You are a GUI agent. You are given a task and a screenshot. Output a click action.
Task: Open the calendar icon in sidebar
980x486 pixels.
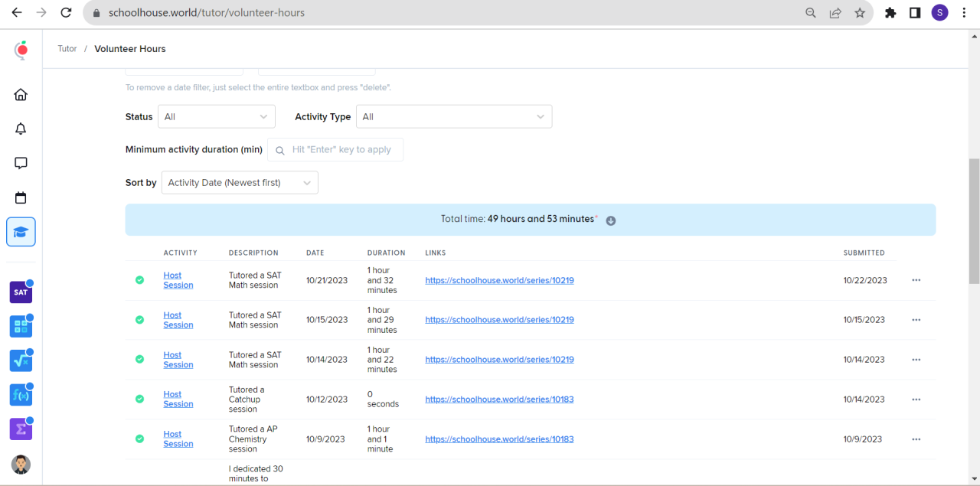21,197
